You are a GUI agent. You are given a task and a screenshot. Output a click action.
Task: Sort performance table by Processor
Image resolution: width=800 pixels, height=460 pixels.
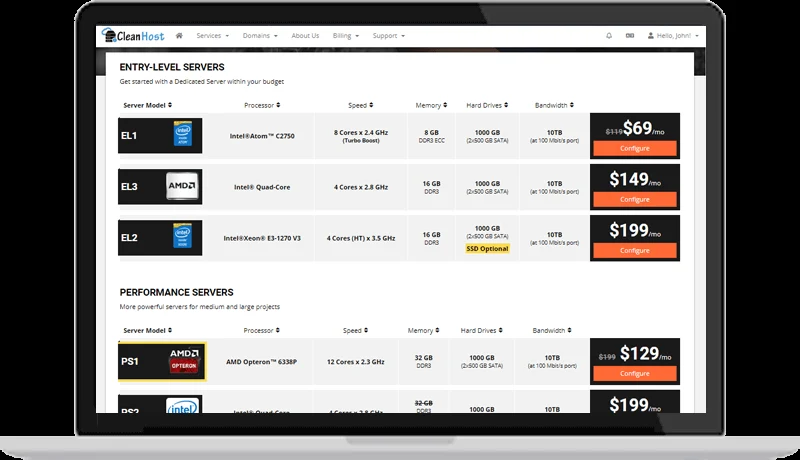point(261,330)
